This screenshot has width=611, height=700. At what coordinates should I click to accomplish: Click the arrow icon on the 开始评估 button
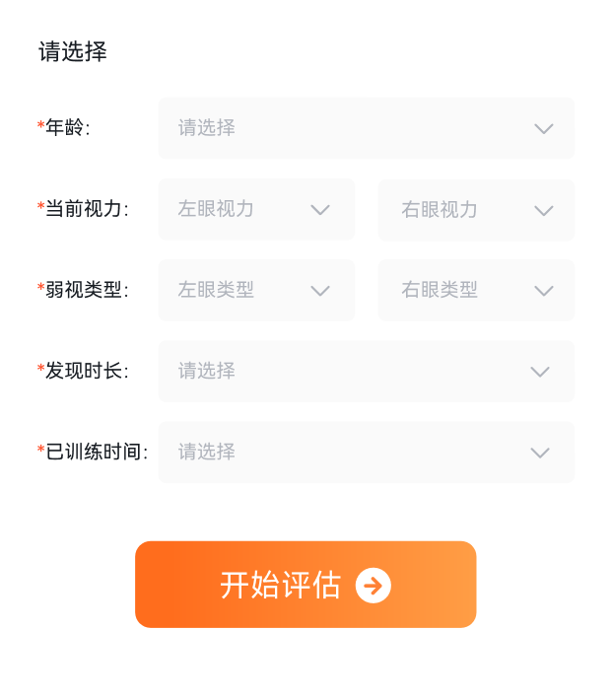pyautogui.click(x=373, y=586)
